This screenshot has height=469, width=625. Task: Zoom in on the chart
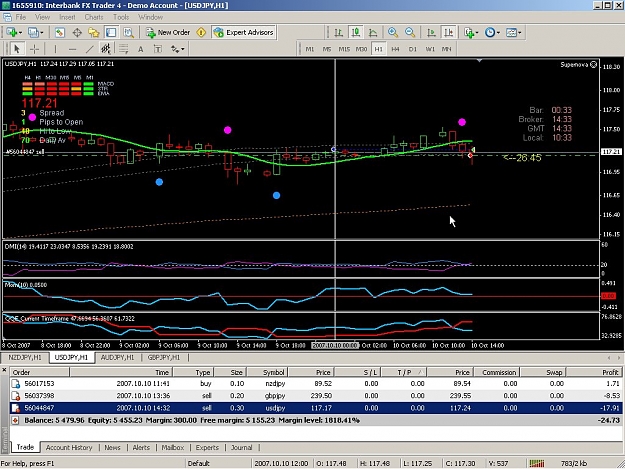pyautogui.click(x=393, y=33)
